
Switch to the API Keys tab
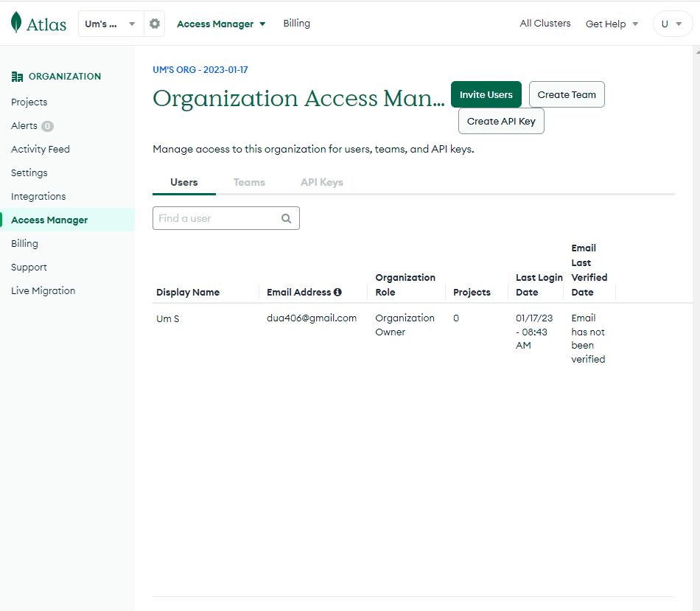click(x=321, y=182)
